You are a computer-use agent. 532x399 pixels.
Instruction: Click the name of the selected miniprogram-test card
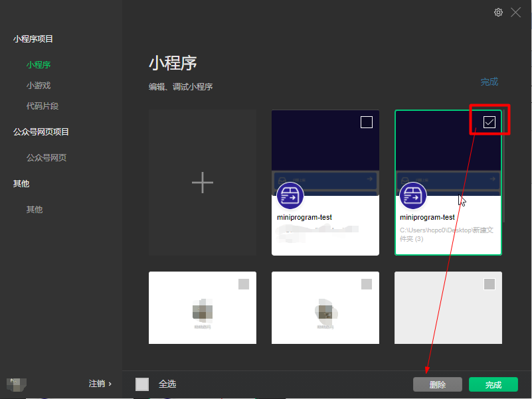[427, 217]
